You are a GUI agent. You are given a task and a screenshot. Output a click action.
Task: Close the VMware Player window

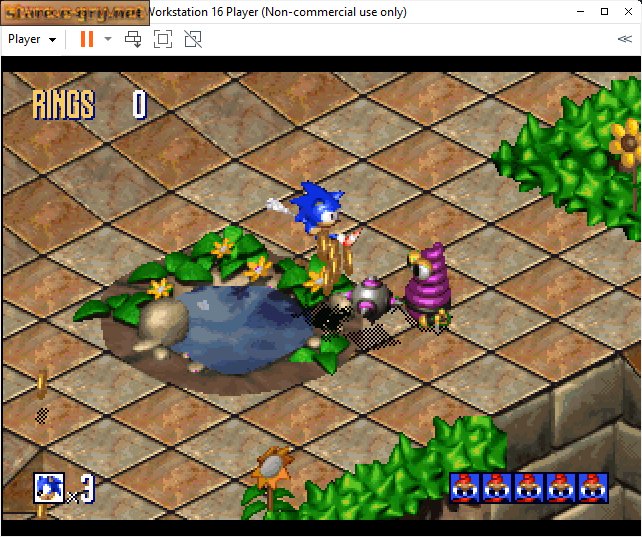(x=628, y=11)
